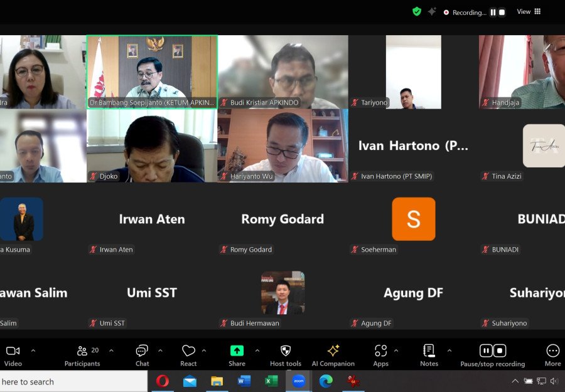This screenshot has height=392, width=565.
Task: Stop recording using the top bar stop button
Action: point(502,13)
